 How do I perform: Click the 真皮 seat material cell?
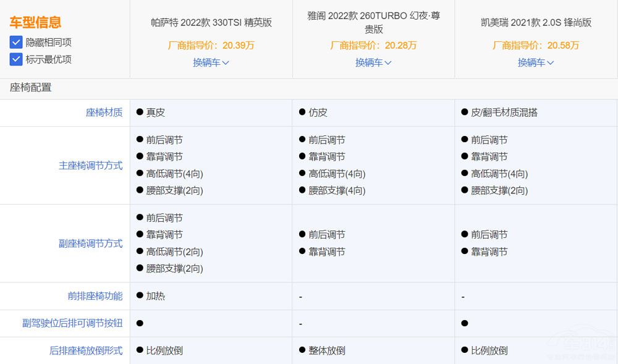coord(156,112)
